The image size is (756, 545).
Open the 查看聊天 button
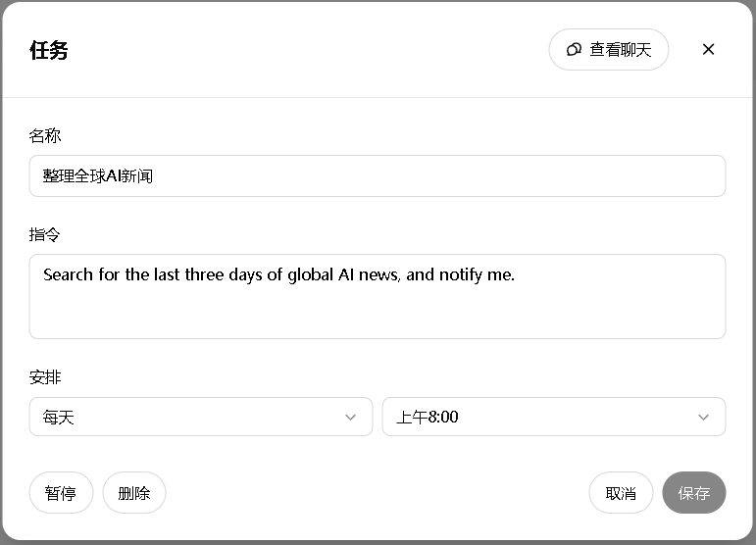click(608, 49)
